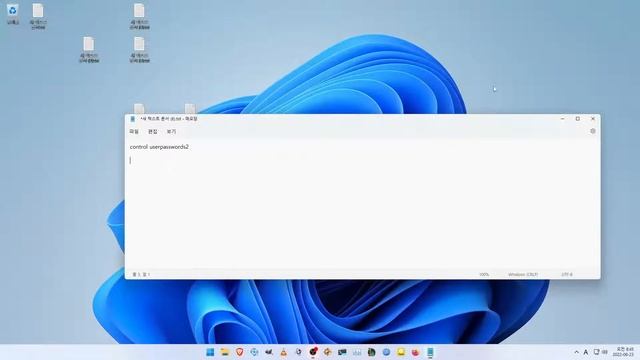640x360 pixels.
Task: Open Notepad settings via the gear icon
Action: (593, 131)
